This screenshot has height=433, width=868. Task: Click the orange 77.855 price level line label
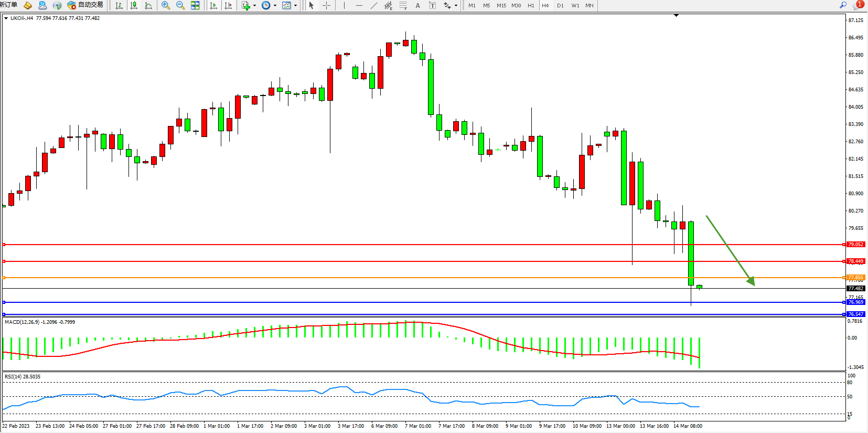(x=855, y=277)
